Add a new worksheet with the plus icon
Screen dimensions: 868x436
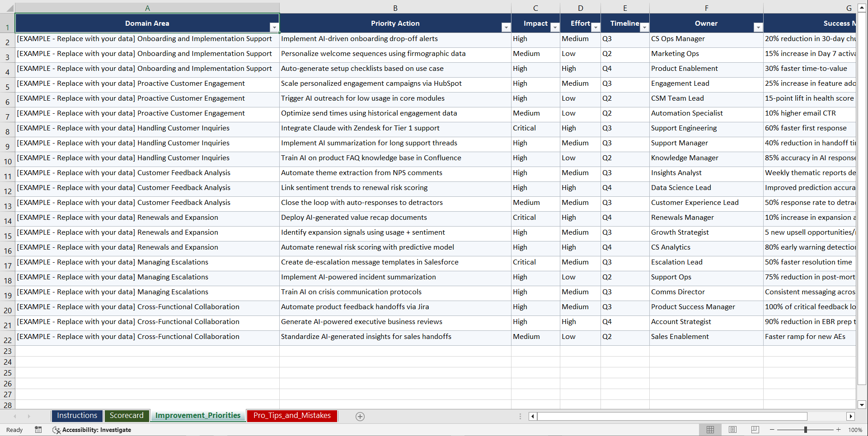pyautogui.click(x=360, y=416)
